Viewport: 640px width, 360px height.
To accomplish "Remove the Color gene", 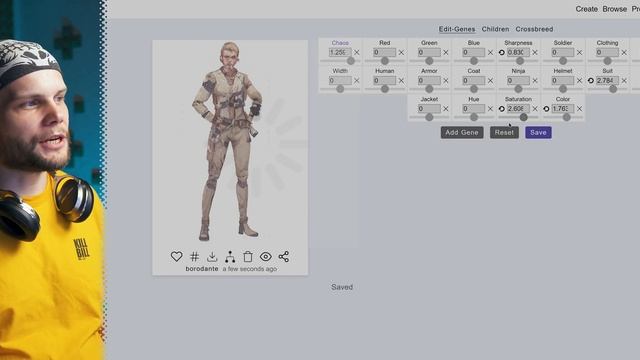I will tap(579, 109).
